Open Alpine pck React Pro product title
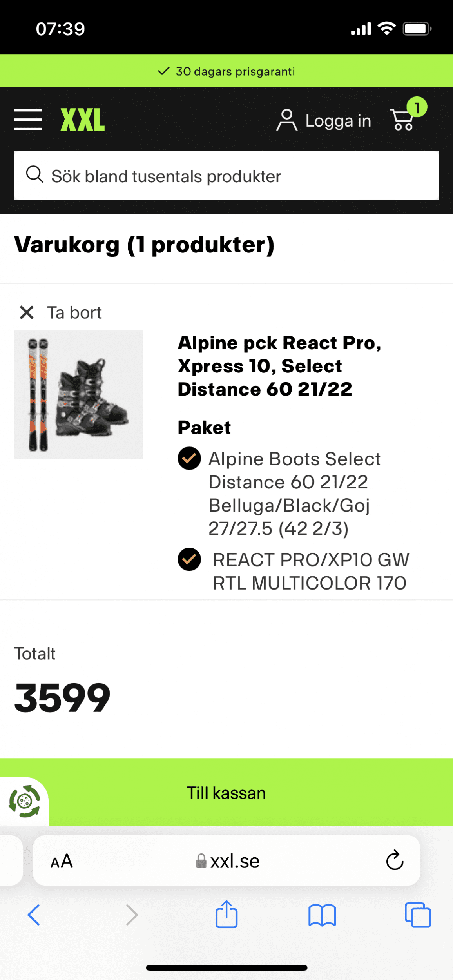Viewport: 453px width, 980px height. coord(279,366)
